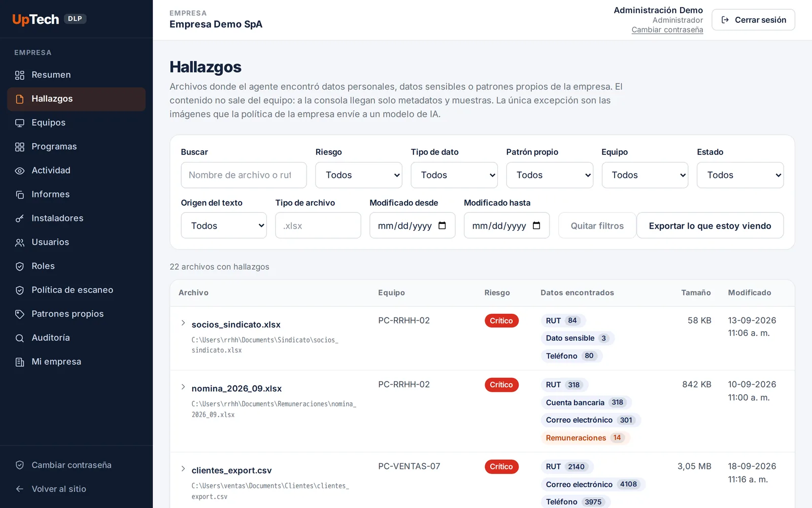This screenshot has height=508, width=812.
Task: Click Exportar lo que estoy viendo
Action: click(x=710, y=226)
